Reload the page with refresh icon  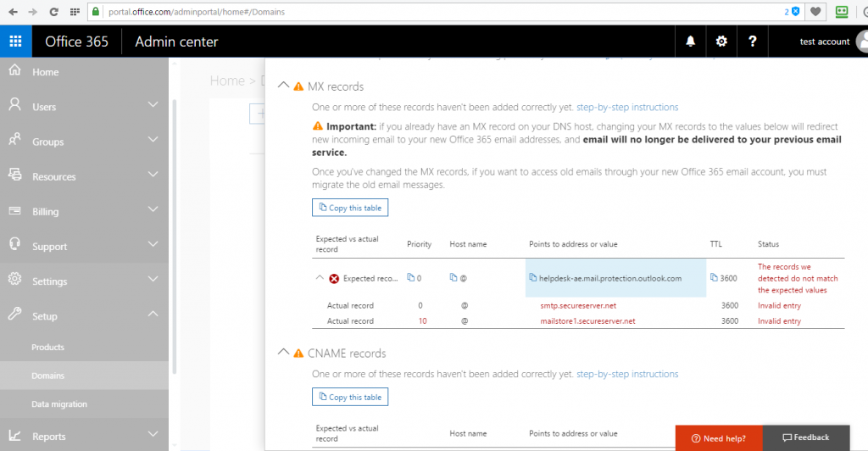point(53,12)
